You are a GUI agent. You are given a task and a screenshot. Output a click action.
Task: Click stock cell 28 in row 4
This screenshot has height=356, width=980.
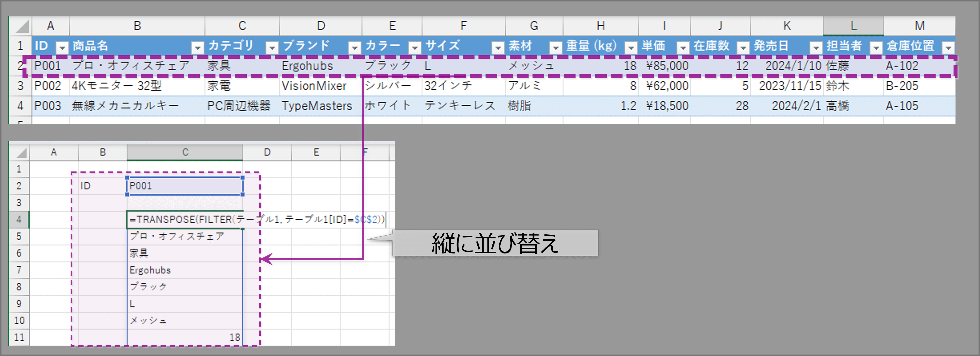tap(720, 106)
